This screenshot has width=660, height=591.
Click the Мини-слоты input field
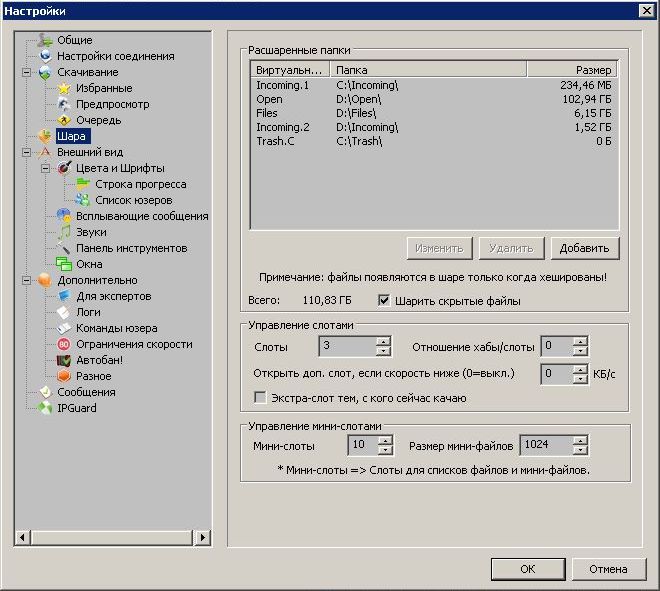363,445
